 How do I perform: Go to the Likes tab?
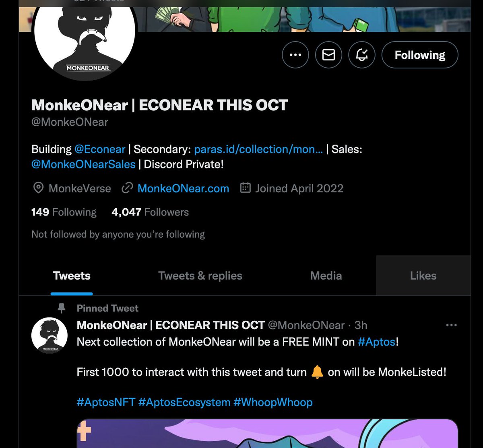(x=423, y=276)
